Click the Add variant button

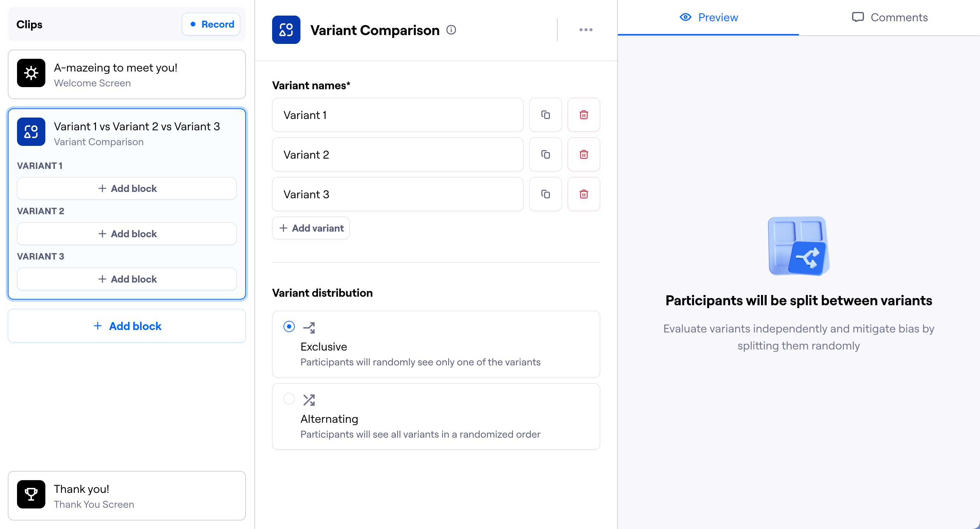pos(311,228)
